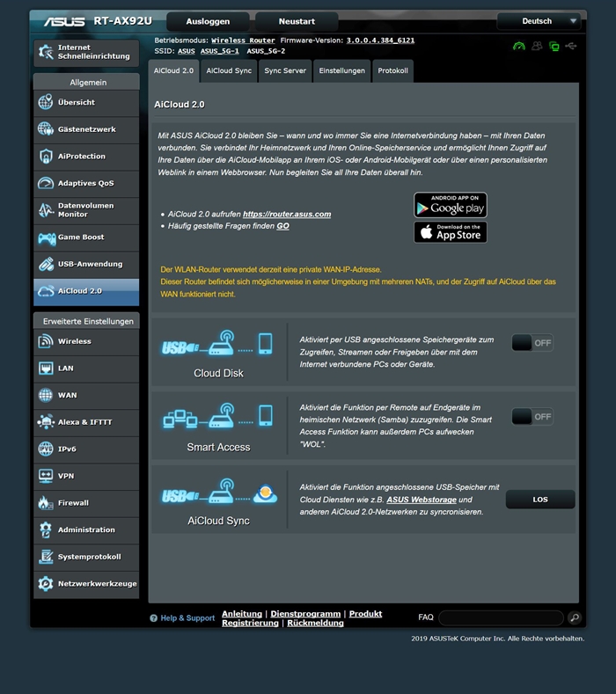Follow the GO link for FAQs
The width and height of the screenshot is (616, 694).
tap(283, 226)
